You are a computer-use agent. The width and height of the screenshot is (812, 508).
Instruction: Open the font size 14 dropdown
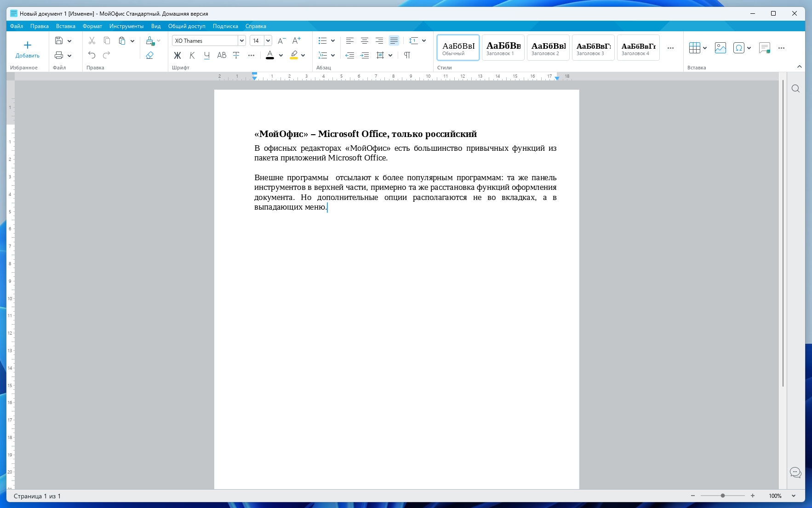pos(268,40)
